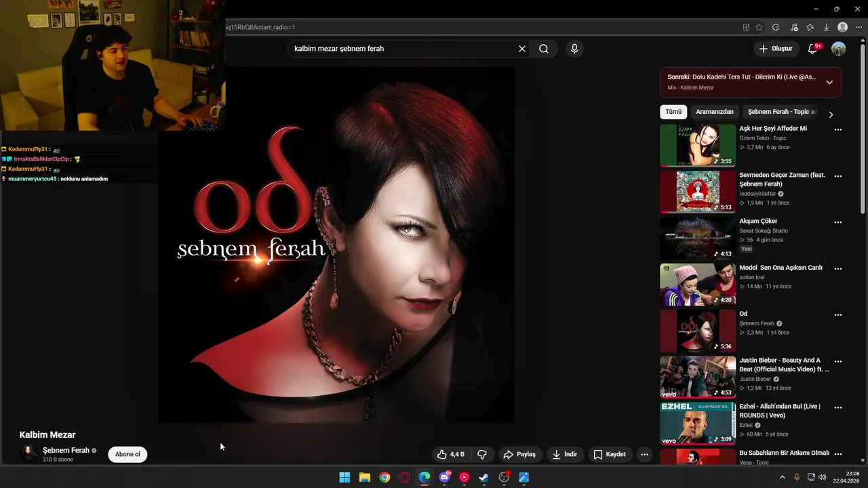Open options for Sevmeden Geçer Zaman video

click(838, 176)
